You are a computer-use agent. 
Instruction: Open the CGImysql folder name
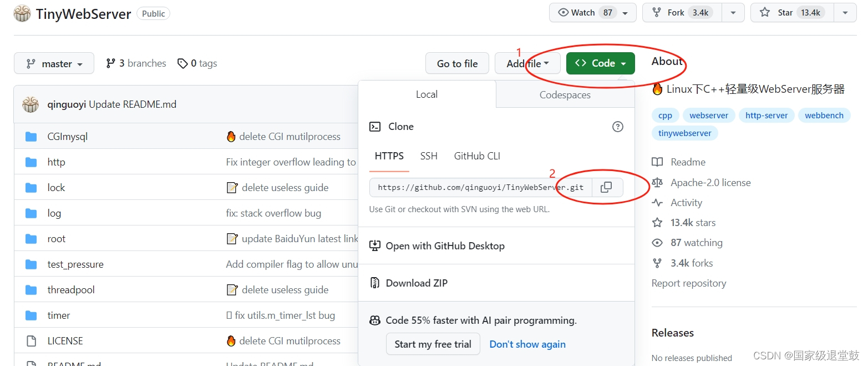68,137
